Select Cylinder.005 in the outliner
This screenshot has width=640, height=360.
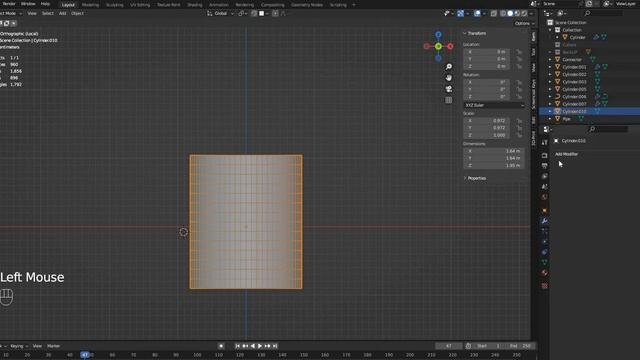pos(574,89)
